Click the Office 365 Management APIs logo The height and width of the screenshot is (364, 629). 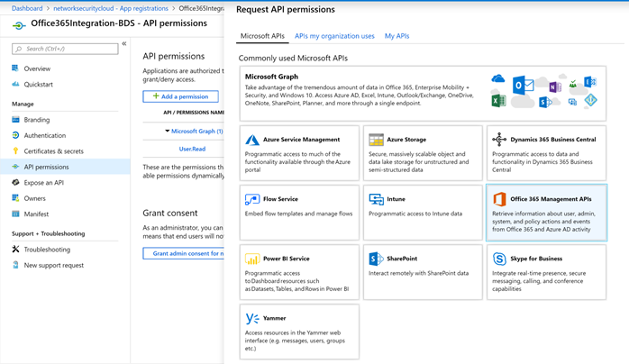coord(499,199)
